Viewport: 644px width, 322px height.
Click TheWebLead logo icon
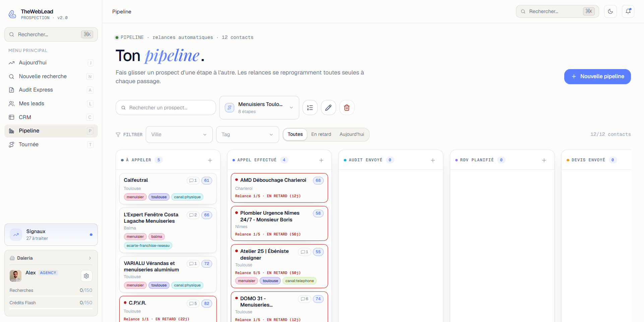(x=12, y=14)
